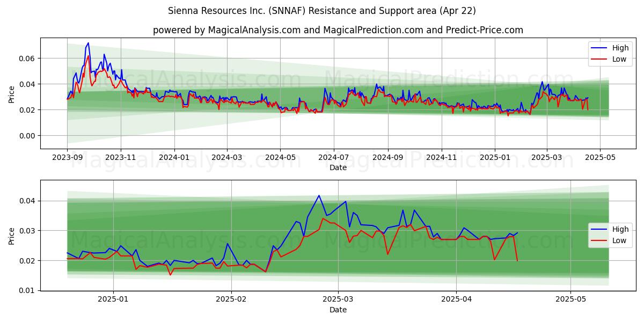Click the '0.01' price tick in bottom chart
Viewport: 644px width, 322px height.
point(27,290)
